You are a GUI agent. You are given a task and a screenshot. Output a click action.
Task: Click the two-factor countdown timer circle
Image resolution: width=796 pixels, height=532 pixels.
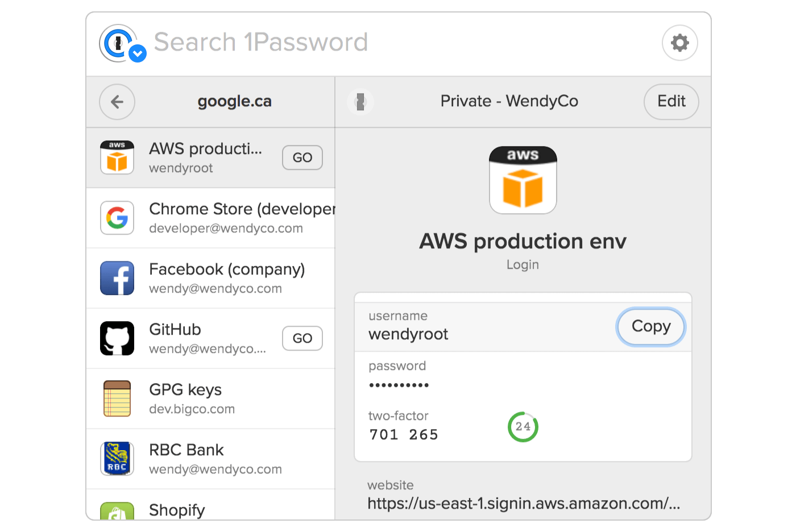point(523,427)
